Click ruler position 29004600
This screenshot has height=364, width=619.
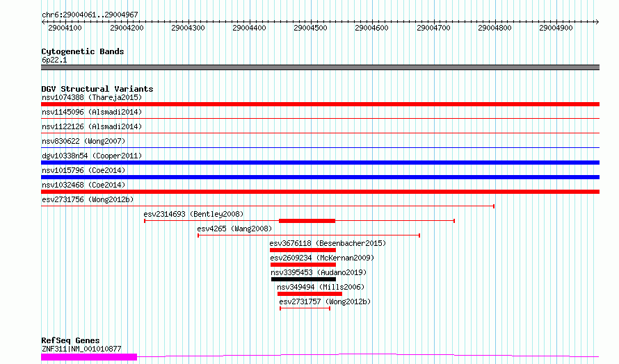tap(371, 28)
